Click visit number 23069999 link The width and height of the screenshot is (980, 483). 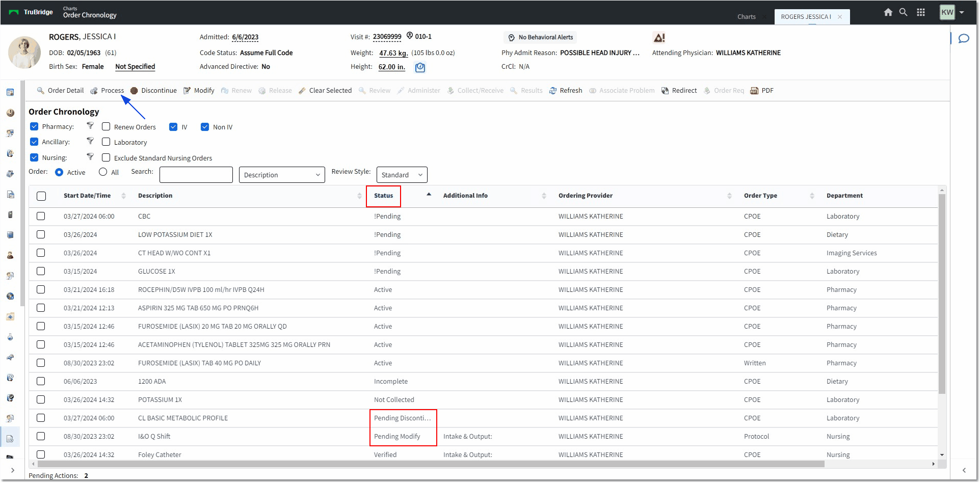(387, 37)
